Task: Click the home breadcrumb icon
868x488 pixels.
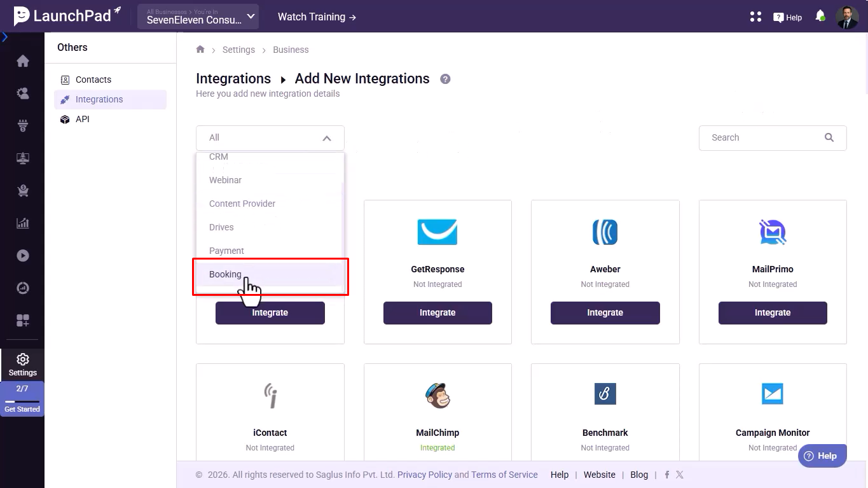Action: [200, 50]
